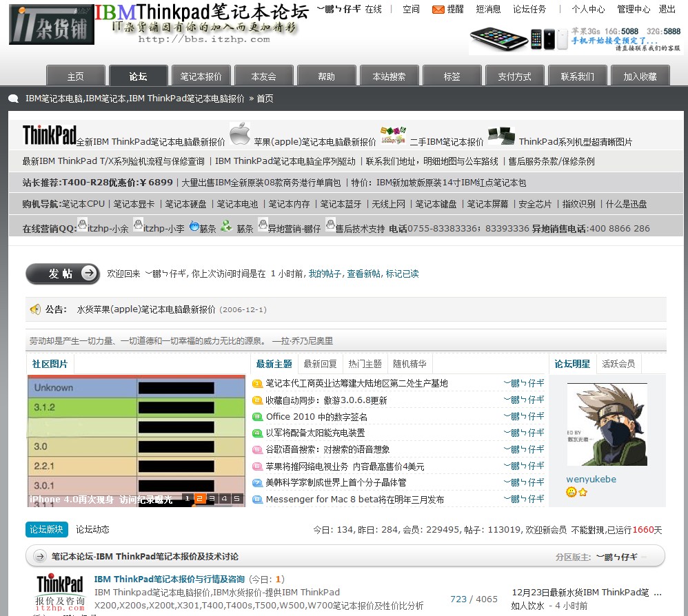688x616 pixels.
Task: Open 我的帖子 link
Action: (325, 274)
